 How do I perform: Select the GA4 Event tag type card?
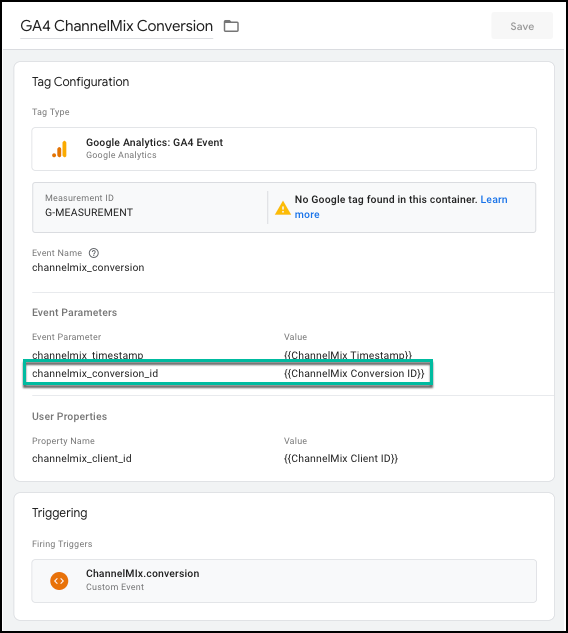[284, 149]
